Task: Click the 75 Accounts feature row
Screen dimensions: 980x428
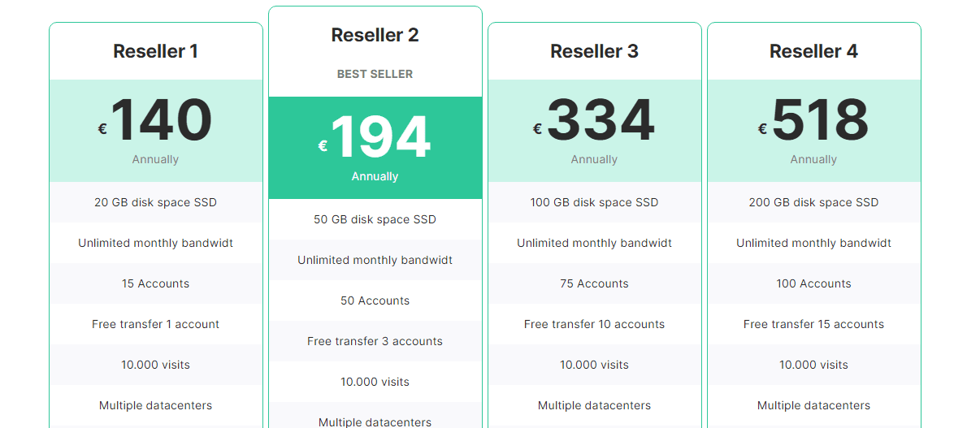Action: click(595, 283)
